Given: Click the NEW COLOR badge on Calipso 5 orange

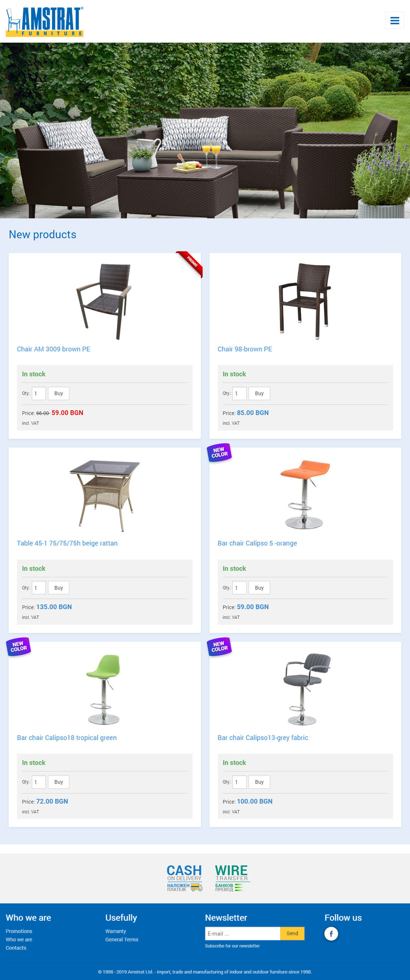Looking at the screenshot, I should click(x=219, y=453).
